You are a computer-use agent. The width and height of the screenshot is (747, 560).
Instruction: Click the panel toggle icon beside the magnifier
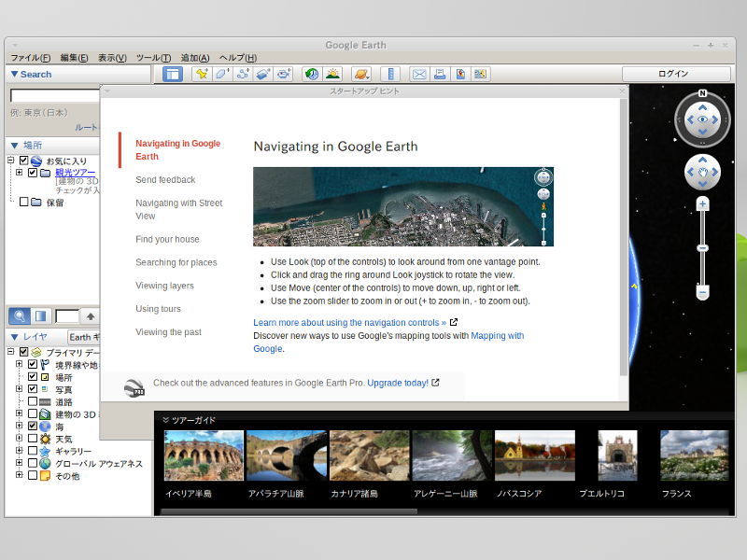click(x=41, y=315)
